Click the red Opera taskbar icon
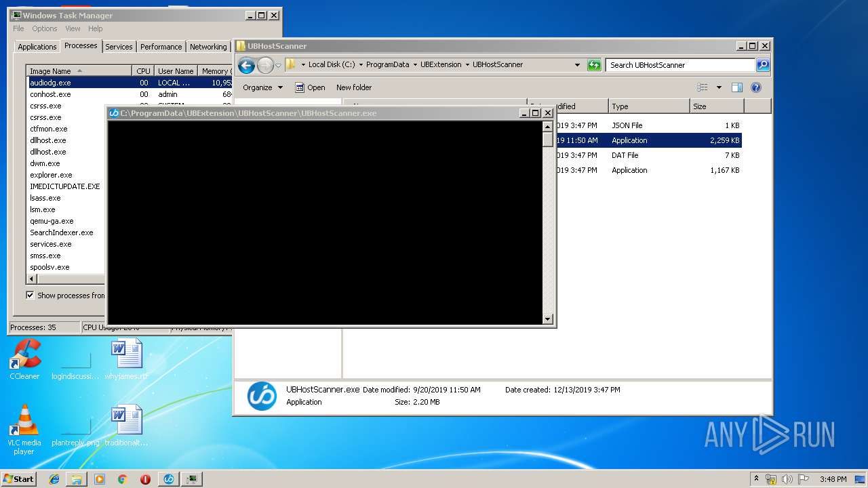 [x=145, y=479]
